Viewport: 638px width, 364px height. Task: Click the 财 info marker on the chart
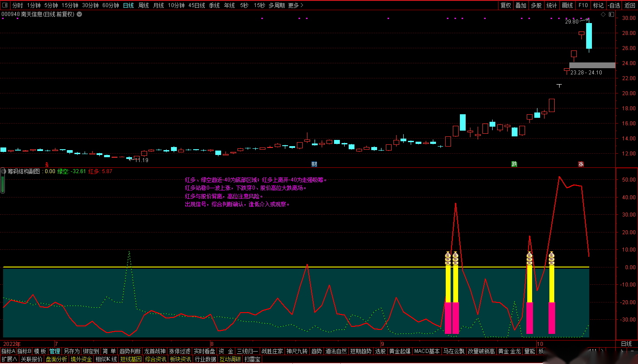(314, 164)
